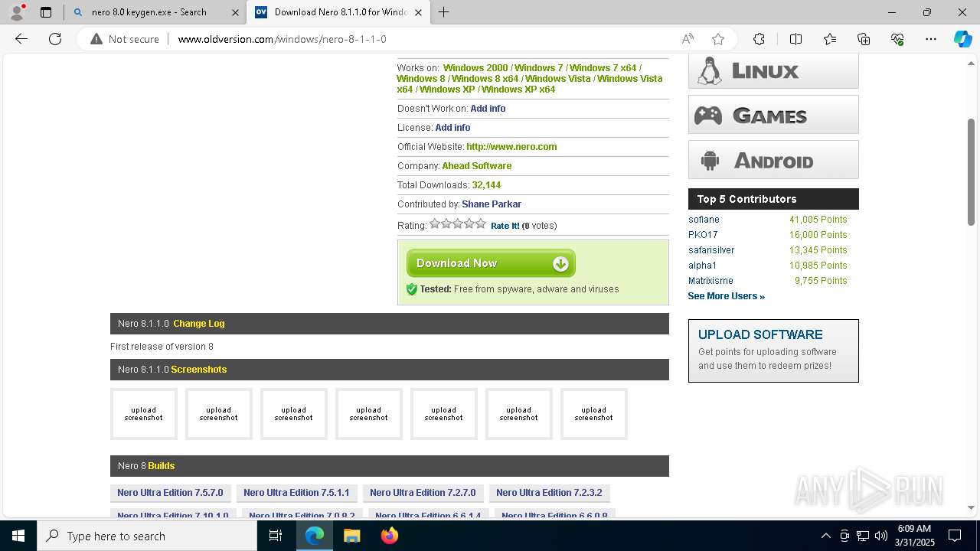Open the Games category banner

(x=773, y=115)
